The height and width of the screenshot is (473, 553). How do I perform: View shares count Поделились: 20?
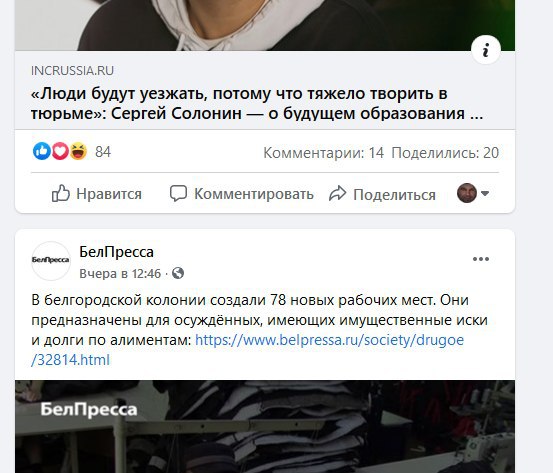(x=445, y=153)
